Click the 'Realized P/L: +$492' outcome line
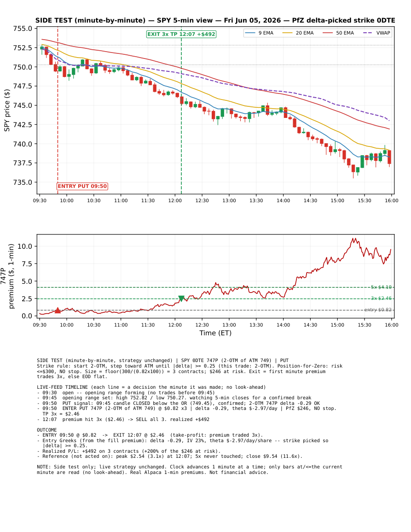Image resolution: width=411 pixels, height=532 pixels. click(x=129, y=451)
